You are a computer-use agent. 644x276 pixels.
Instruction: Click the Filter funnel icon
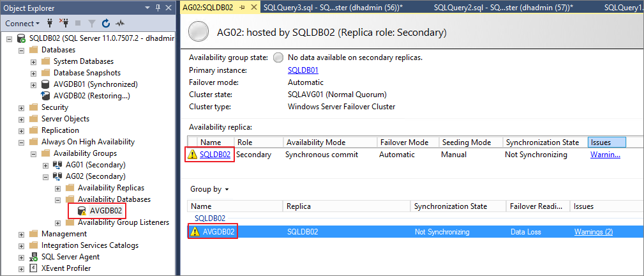[92, 24]
